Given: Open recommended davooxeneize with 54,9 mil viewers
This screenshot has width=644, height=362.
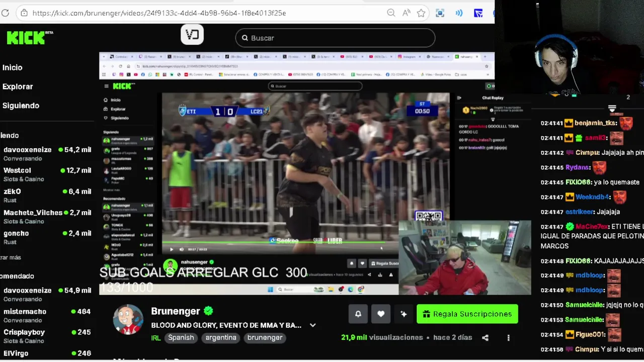Looking at the screenshot, I should tap(46, 294).
